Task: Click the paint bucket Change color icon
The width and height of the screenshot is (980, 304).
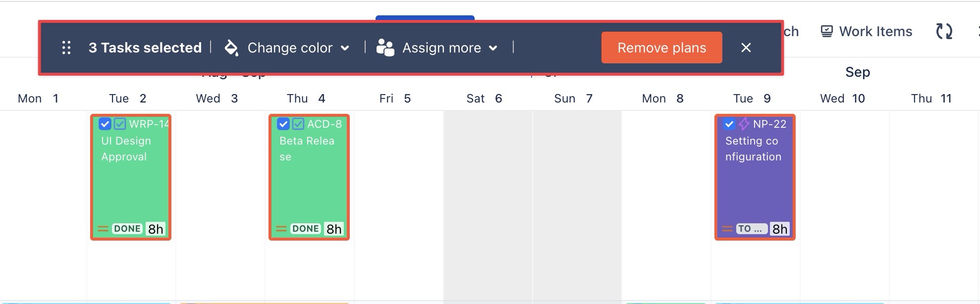Action: click(231, 48)
